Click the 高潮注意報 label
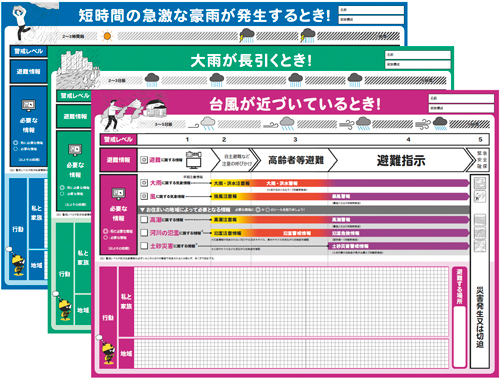This screenshot has width=500, height=379. point(225,220)
